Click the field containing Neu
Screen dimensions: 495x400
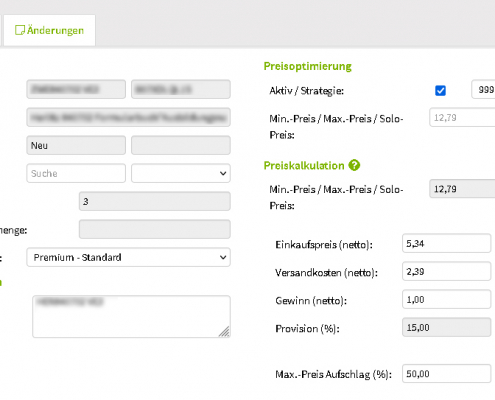[x=76, y=145]
